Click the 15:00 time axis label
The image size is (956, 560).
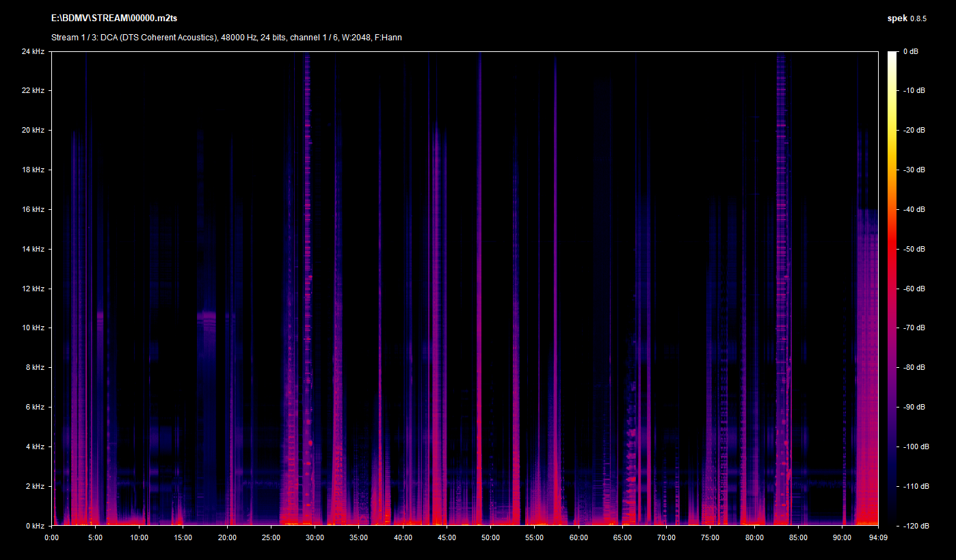click(x=183, y=537)
